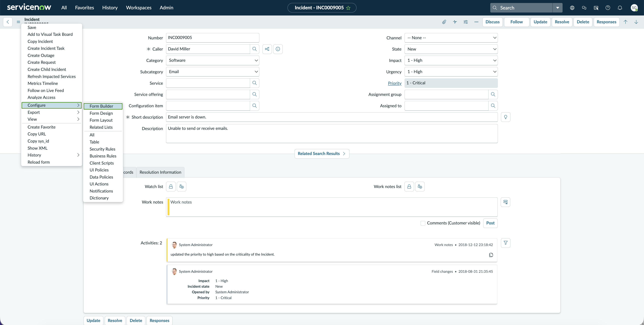Open the Channel dropdown
Viewport: 644px width, 325px height.
(451, 38)
